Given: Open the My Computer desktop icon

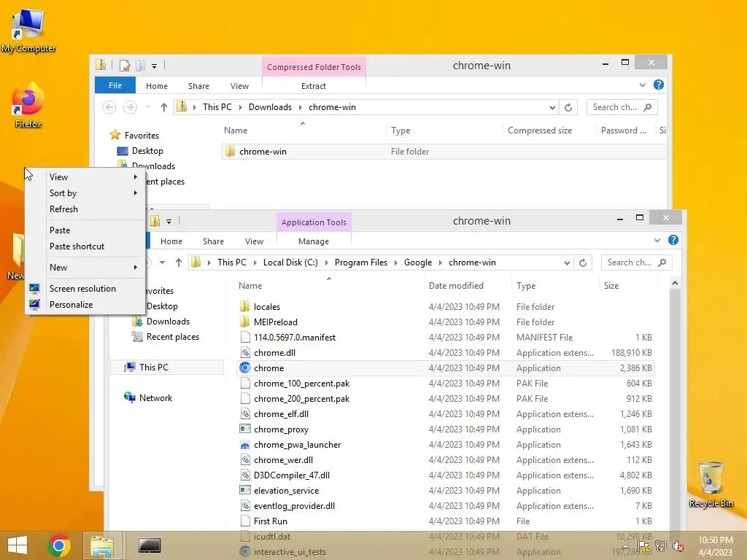Looking at the screenshot, I should [x=28, y=31].
